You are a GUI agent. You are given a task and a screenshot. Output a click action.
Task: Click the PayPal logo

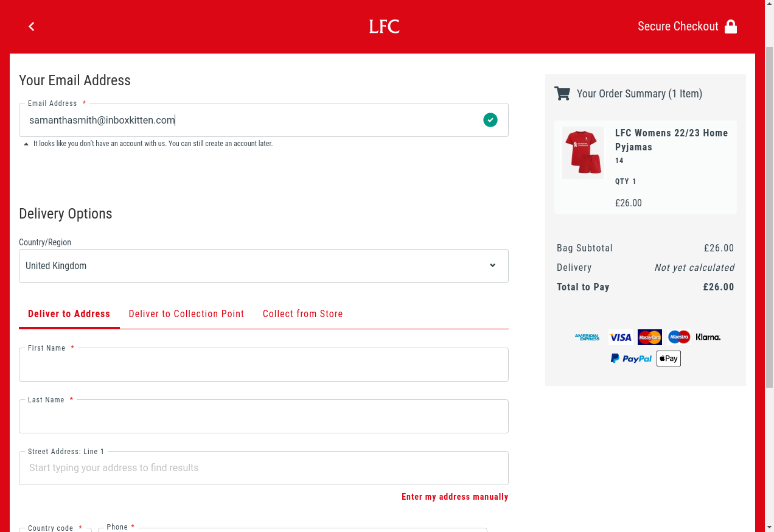pos(631,359)
